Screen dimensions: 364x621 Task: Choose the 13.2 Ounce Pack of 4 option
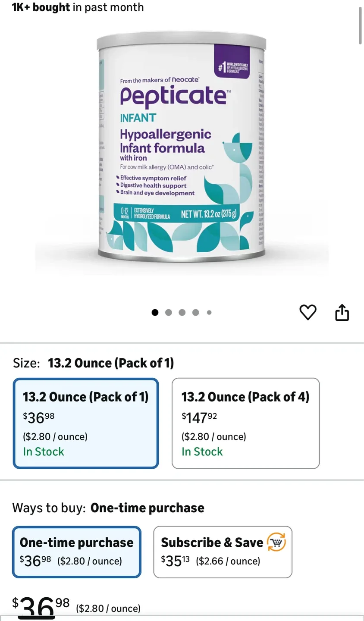click(x=246, y=423)
